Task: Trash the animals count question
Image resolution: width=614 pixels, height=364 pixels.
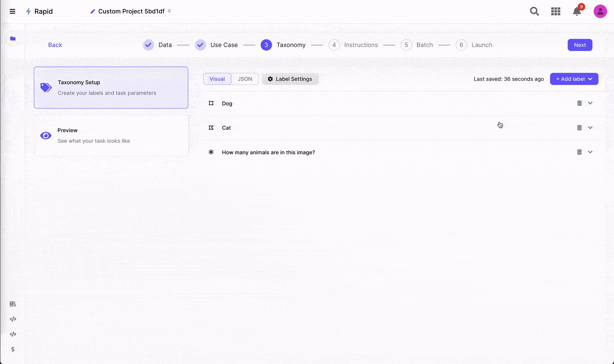Action: 579,152
